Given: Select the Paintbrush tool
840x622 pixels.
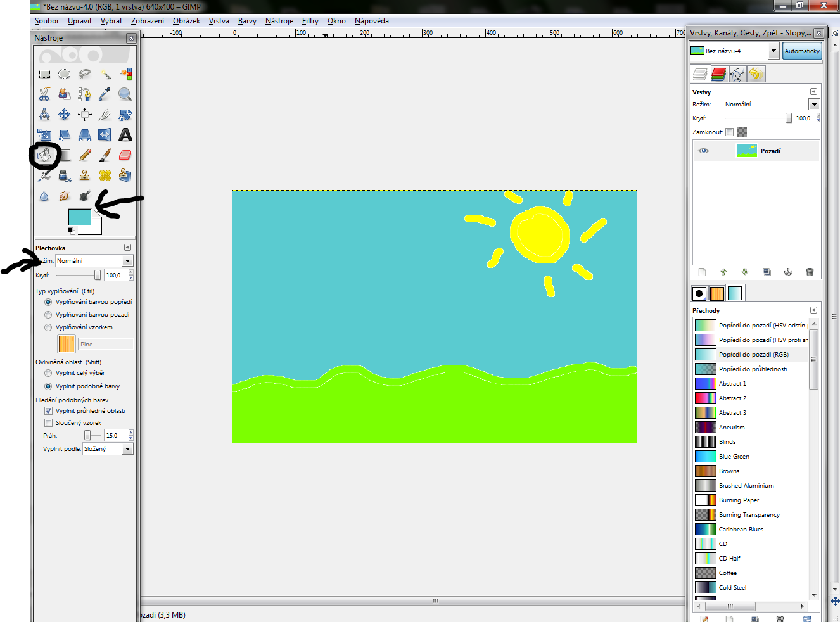Looking at the screenshot, I should click(105, 155).
